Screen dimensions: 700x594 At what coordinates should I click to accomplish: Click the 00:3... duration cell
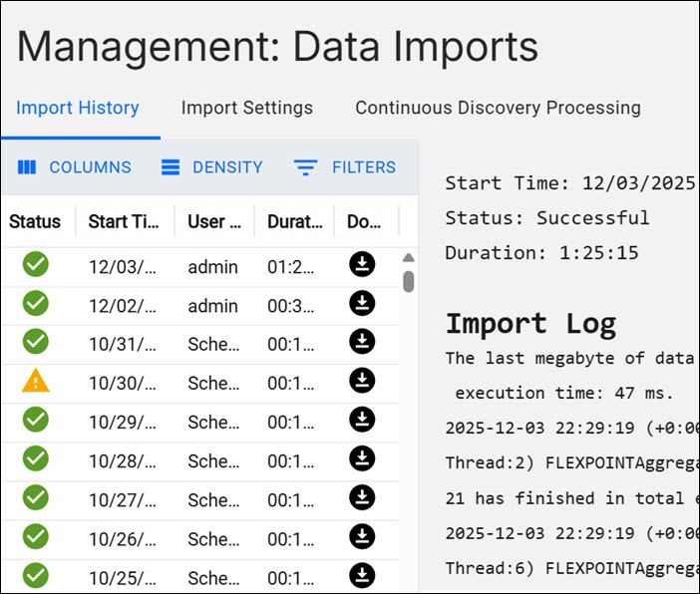click(x=290, y=306)
